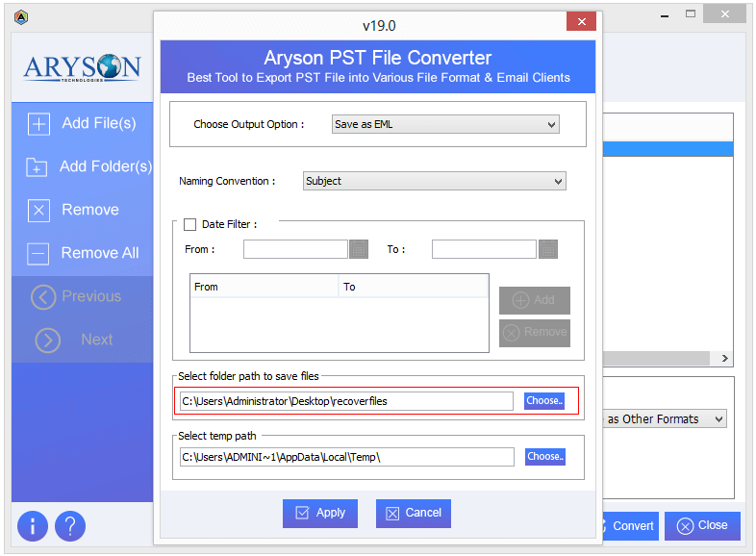The width and height of the screenshot is (756, 556).
Task: Click the Remove date range button
Action: [x=534, y=333]
